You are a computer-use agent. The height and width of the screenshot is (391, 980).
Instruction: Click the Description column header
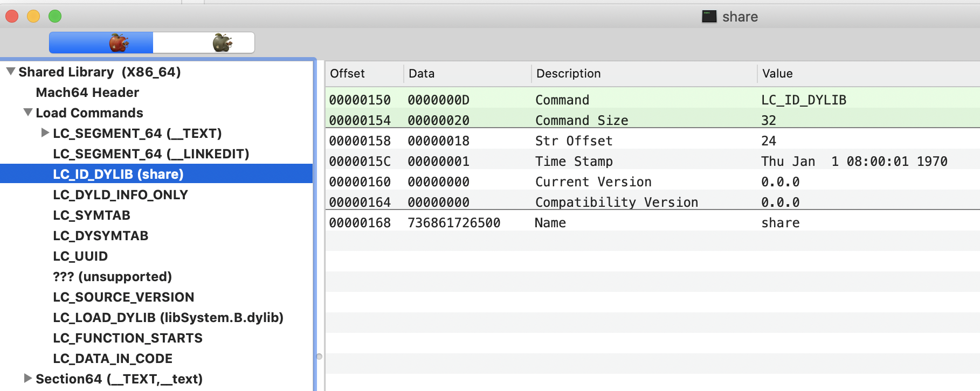[x=568, y=74]
